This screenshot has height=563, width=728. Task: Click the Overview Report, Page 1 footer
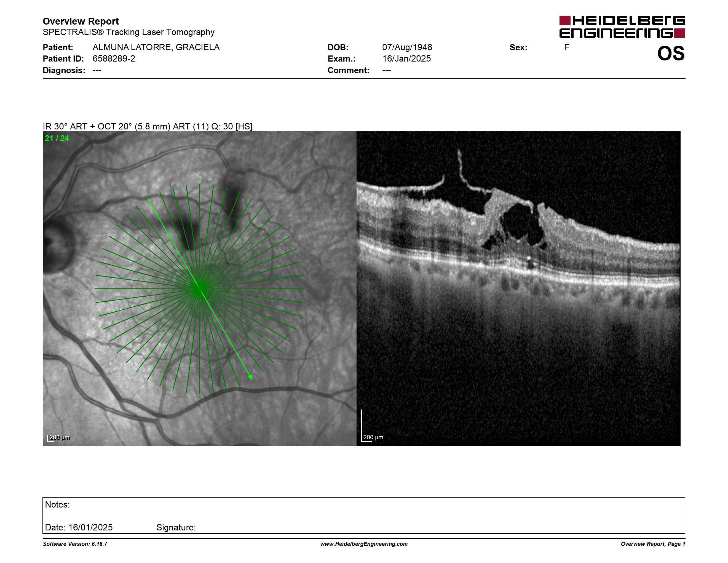click(x=653, y=544)
